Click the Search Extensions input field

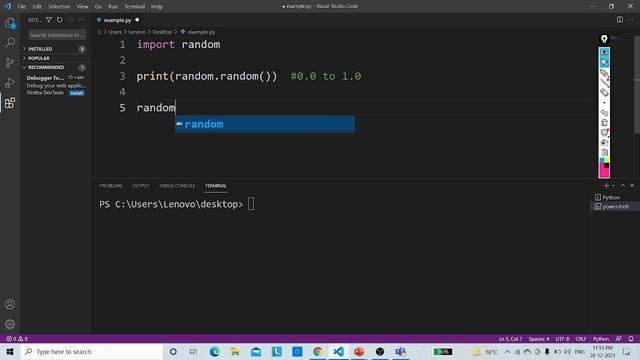(x=57, y=35)
